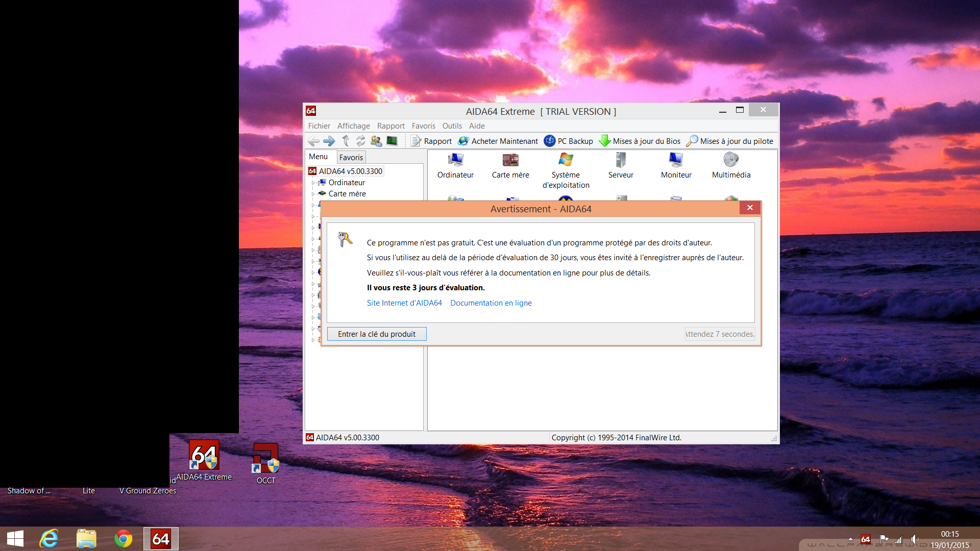Viewport: 980px width, 551px height.
Task: Click the Rapport toolbar button
Action: pos(431,141)
